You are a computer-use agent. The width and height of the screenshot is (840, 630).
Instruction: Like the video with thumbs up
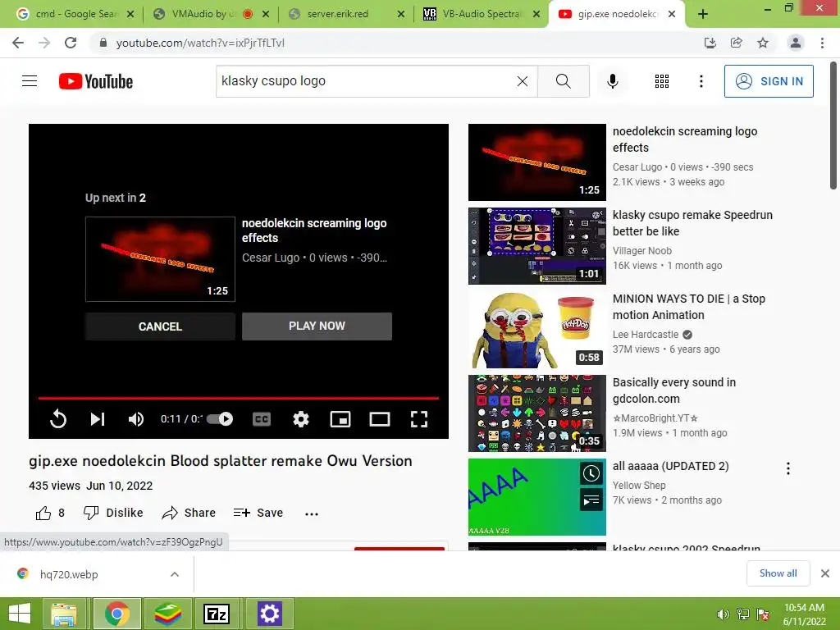(x=43, y=514)
